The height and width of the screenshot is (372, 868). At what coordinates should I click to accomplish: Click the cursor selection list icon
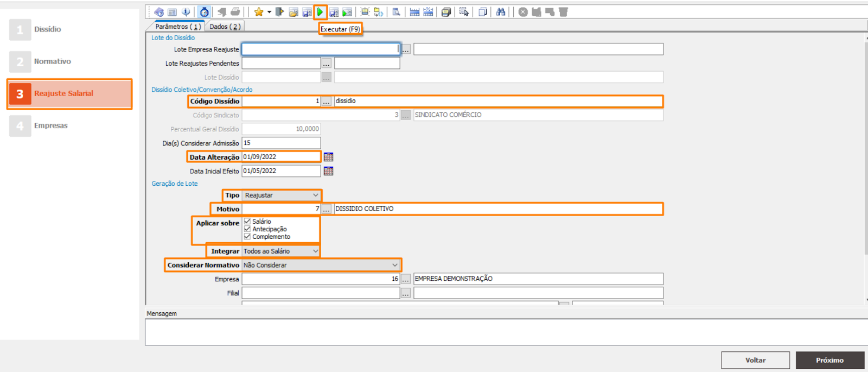(x=464, y=12)
